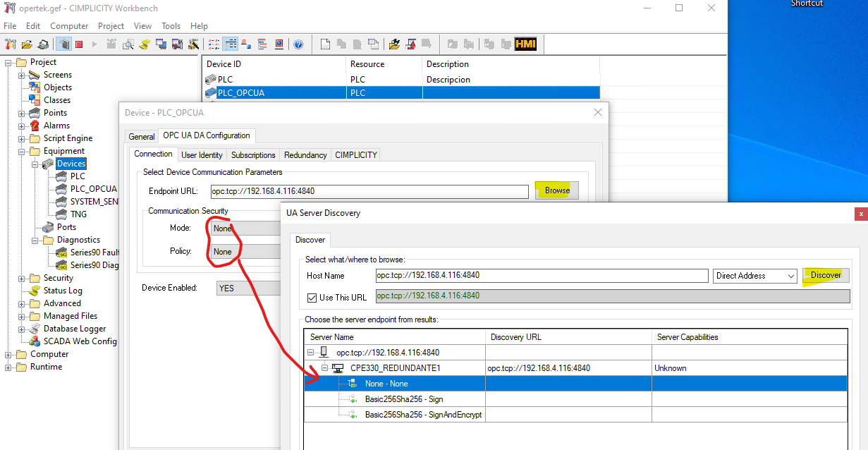Click the networked computers toolbar icon
Image resolution: width=868 pixels, height=450 pixels.
pos(161,44)
